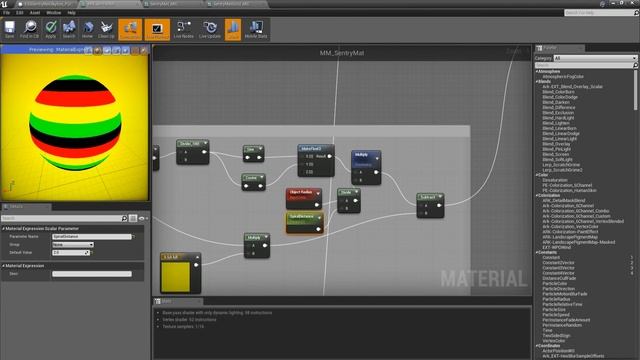Open the Help menu
640x360 pixels.
[71, 13]
